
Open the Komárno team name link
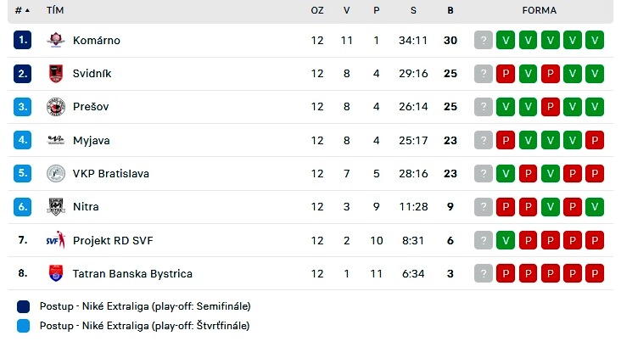click(x=96, y=41)
